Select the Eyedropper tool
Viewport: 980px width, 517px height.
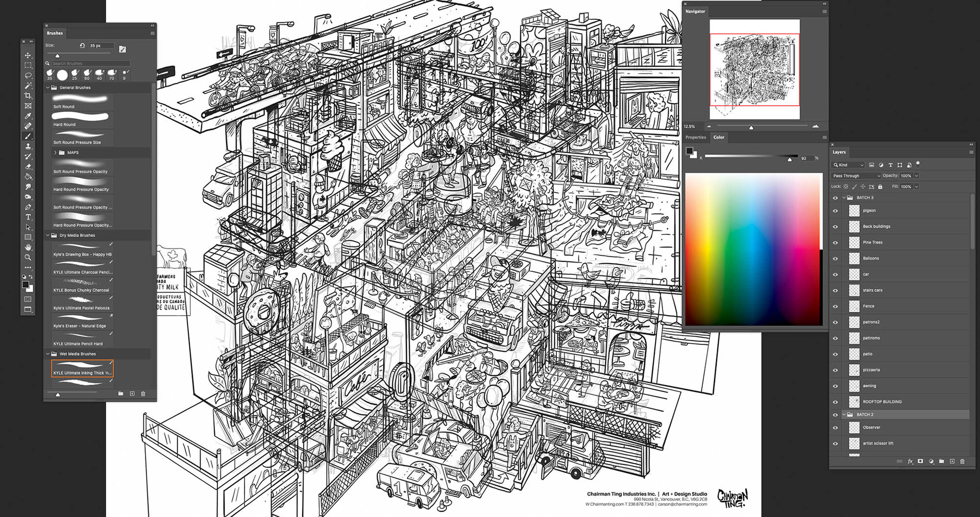(x=28, y=116)
